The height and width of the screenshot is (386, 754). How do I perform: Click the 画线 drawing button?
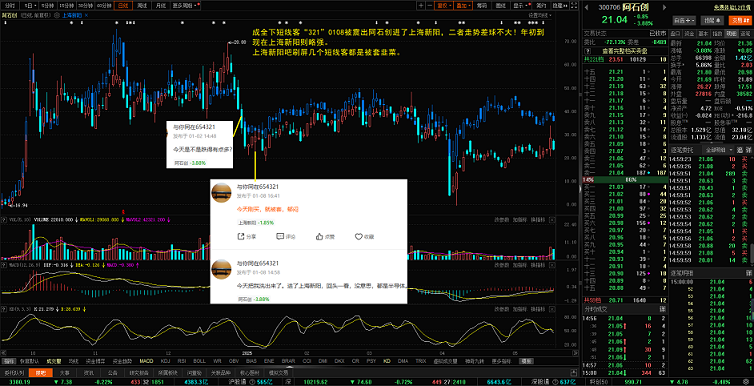pyautogui.click(x=501, y=5)
